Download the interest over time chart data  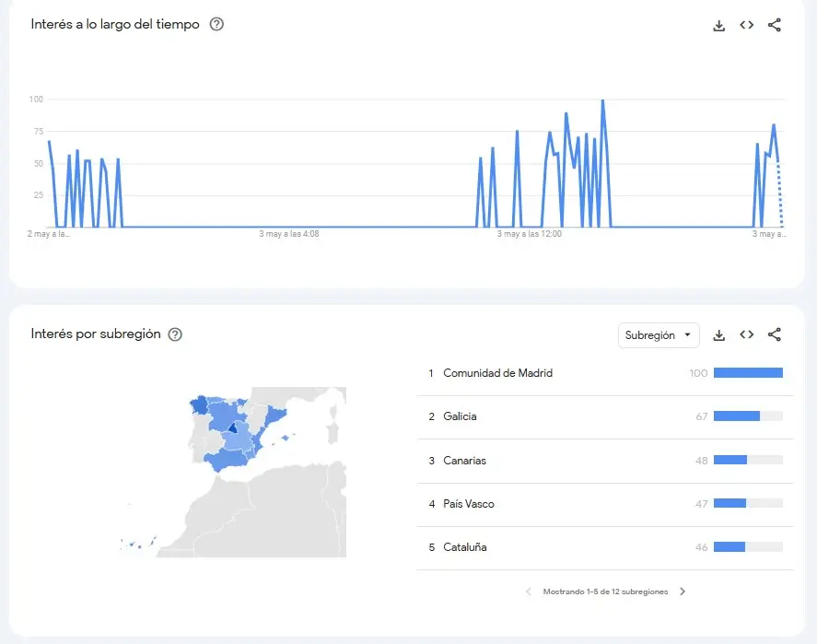click(718, 25)
